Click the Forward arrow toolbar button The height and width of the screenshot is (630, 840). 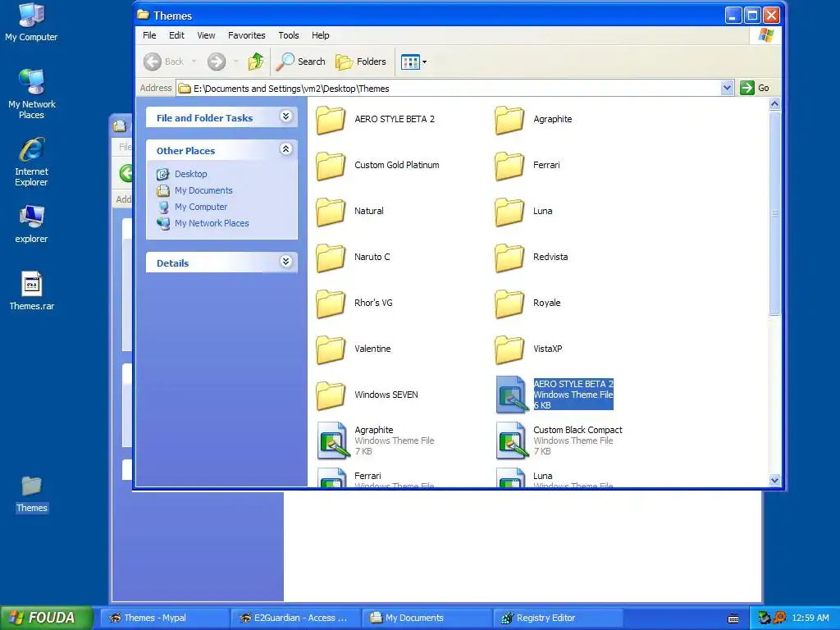click(x=217, y=62)
